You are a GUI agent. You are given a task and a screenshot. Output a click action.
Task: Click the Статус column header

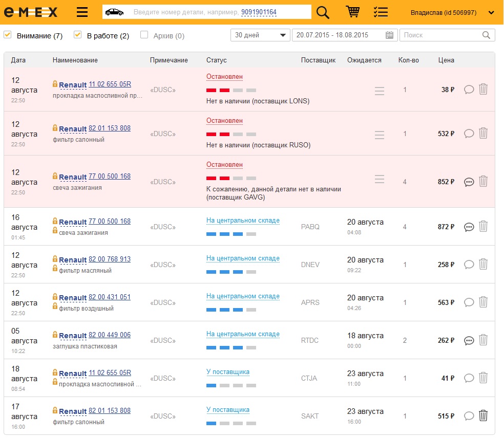(216, 60)
